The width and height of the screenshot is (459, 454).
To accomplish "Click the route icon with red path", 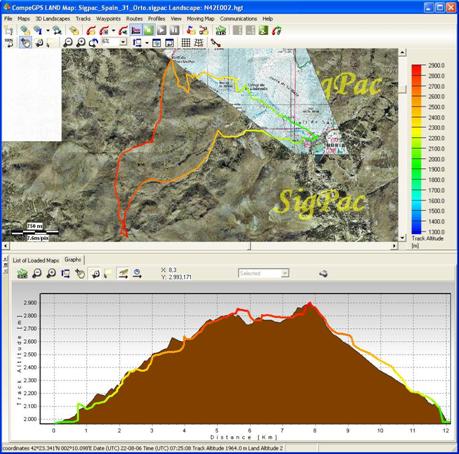I will (203, 31).
